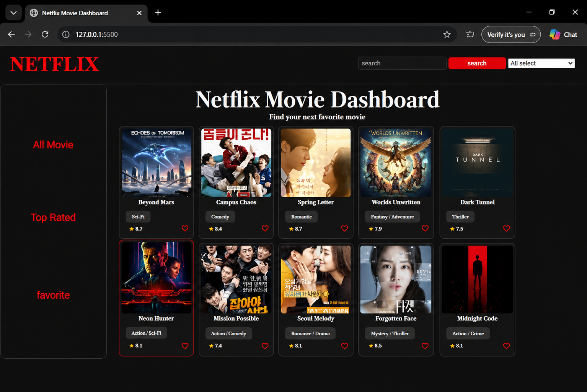Focus the movie search input field
This screenshot has height=392, width=587.
[x=402, y=63]
